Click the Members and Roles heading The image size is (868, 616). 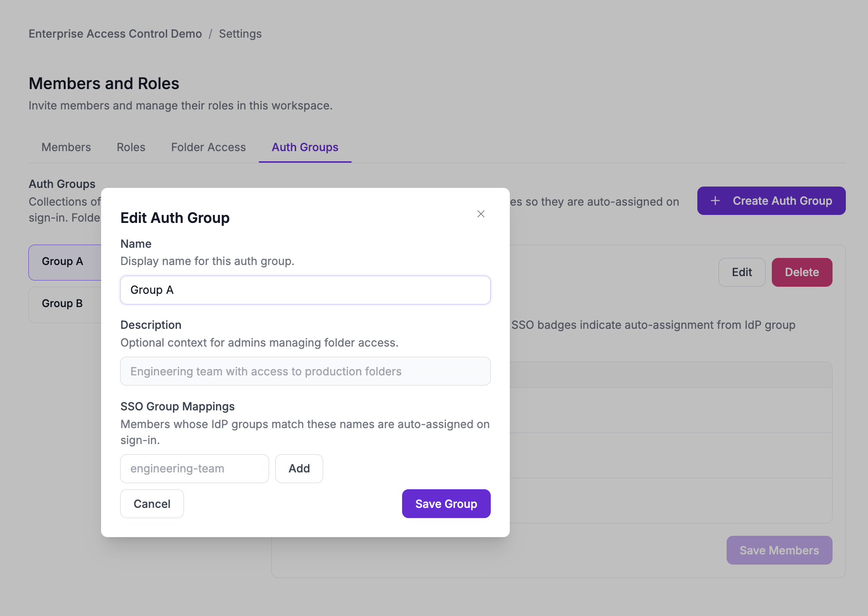click(104, 83)
